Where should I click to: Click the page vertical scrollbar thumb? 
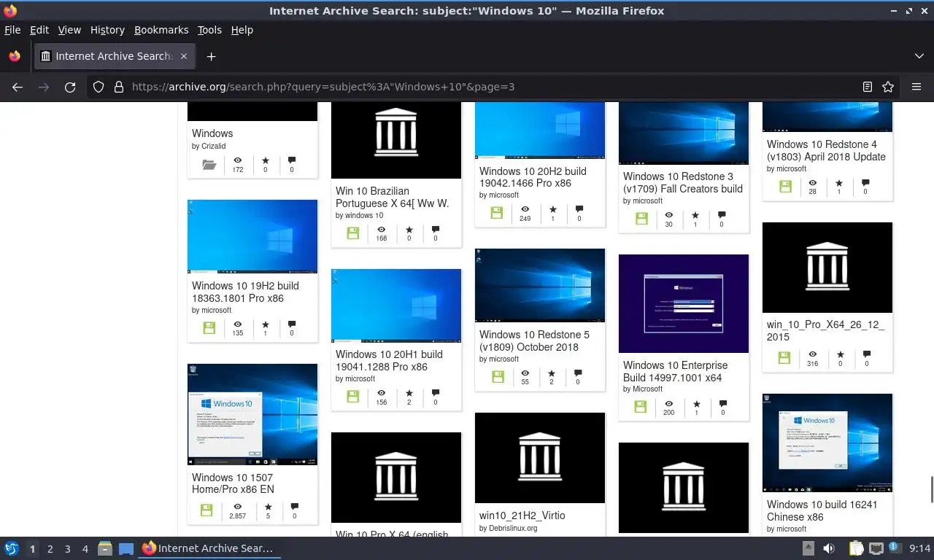coord(931,489)
